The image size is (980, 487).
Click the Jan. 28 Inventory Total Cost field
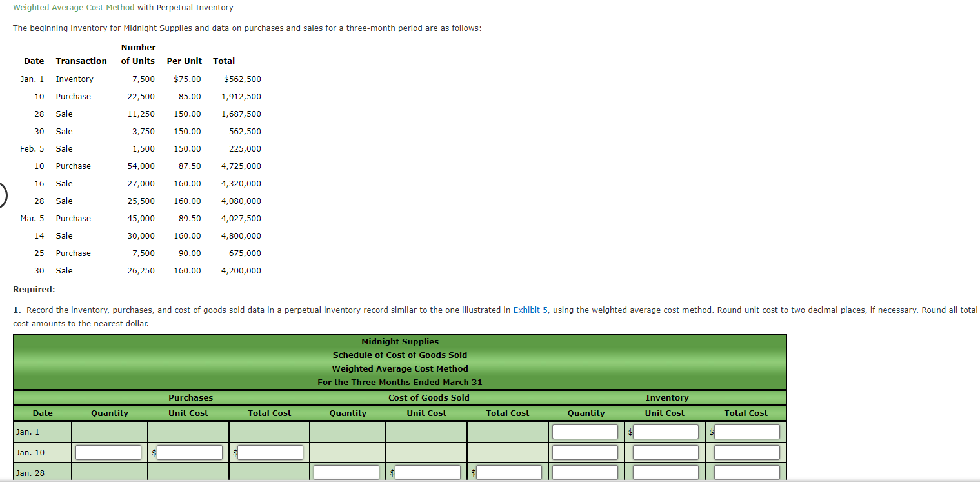(748, 472)
